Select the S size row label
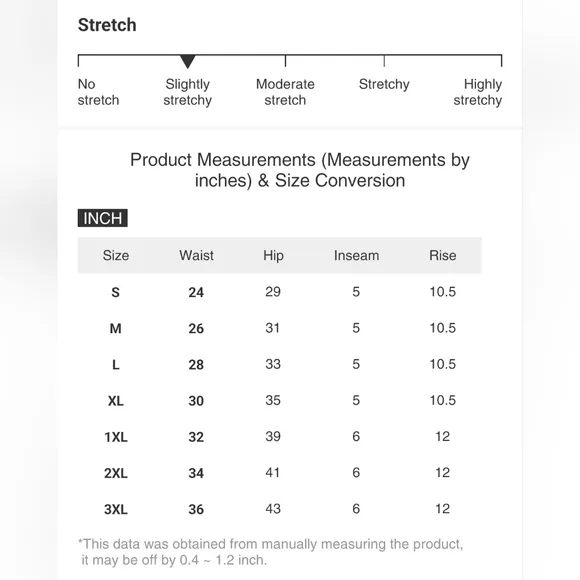 [115, 293]
